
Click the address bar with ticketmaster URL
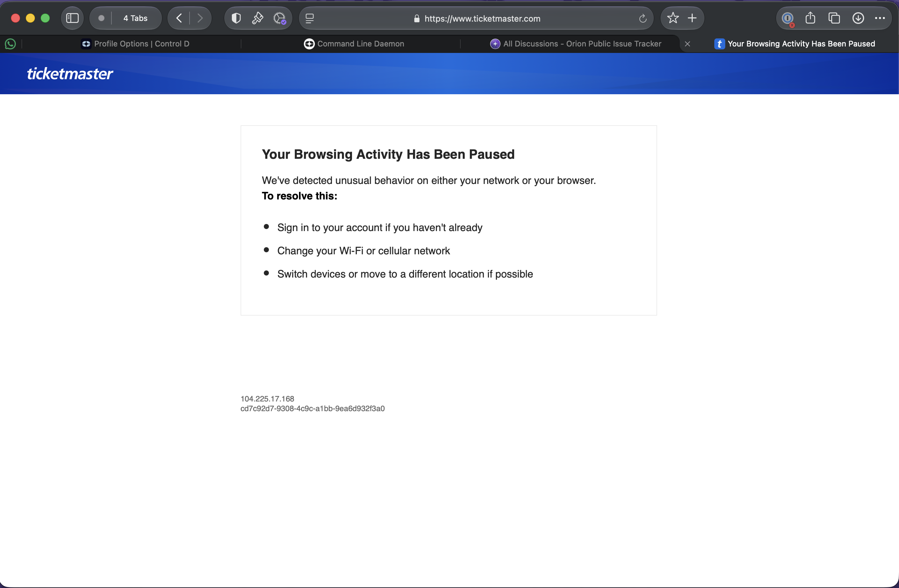click(476, 18)
